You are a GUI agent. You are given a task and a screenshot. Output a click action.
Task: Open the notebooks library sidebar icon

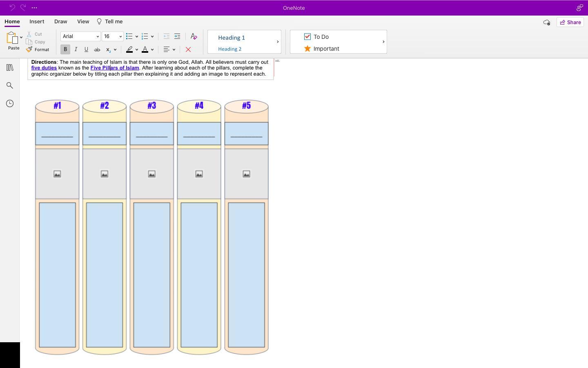[x=10, y=67]
